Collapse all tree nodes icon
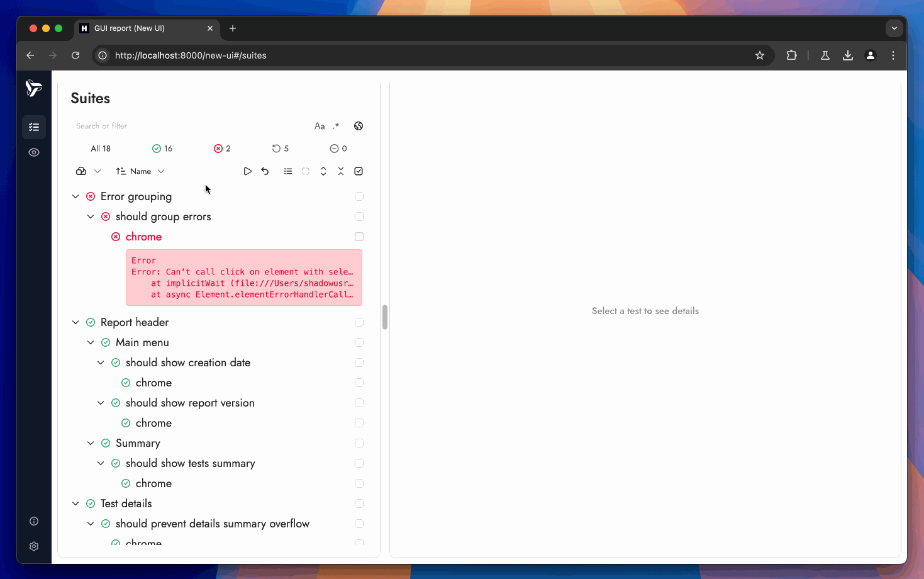 coord(341,171)
